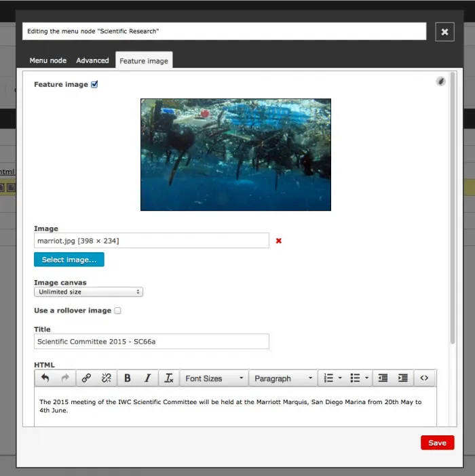Uncheck the Feature image checkbox
Screen dimensions: 475x476
pos(94,84)
